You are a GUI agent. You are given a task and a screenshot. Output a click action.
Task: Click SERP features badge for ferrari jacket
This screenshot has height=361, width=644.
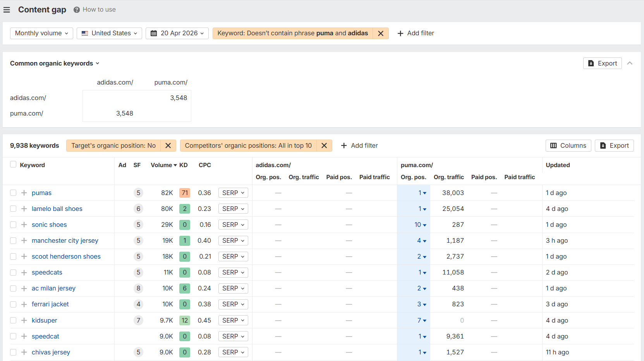coord(138,304)
